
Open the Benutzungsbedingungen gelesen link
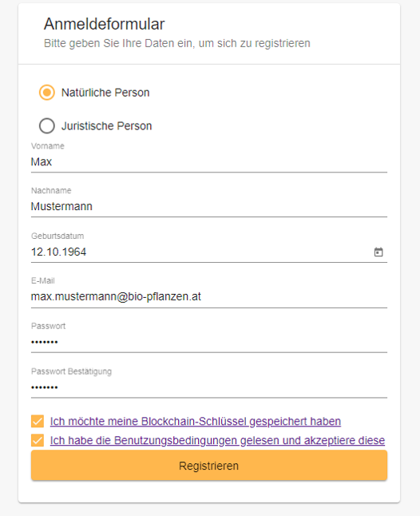pos(217,440)
